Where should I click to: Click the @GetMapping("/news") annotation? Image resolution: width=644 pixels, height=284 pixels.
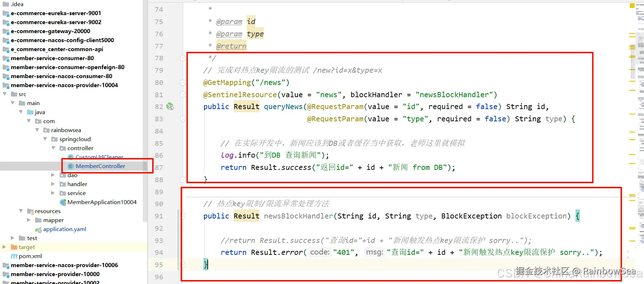click(246, 83)
